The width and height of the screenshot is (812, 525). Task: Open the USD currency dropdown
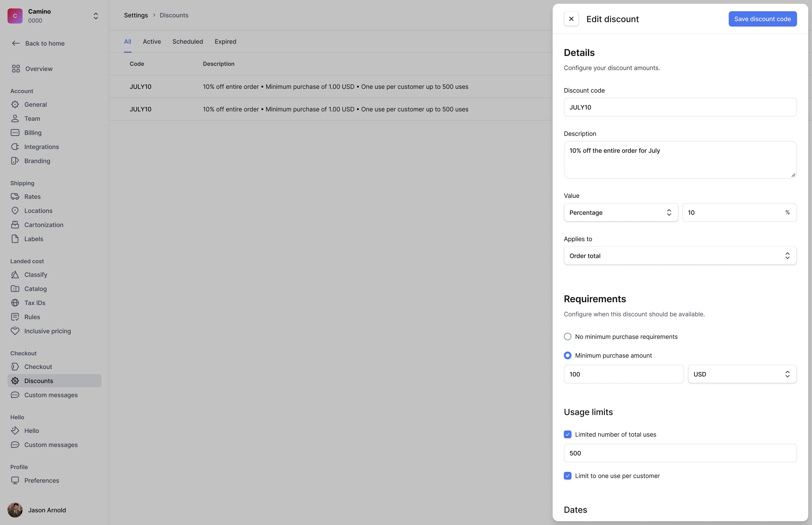click(x=742, y=374)
